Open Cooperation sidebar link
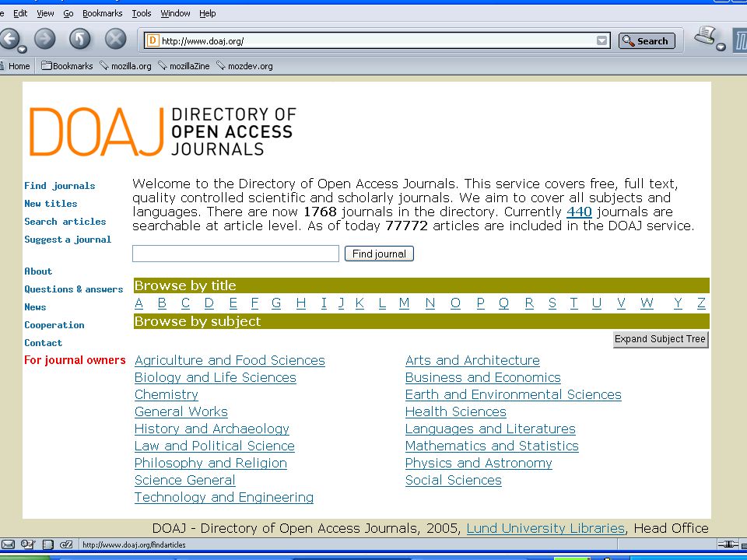The height and width of the screenshot is (560, 747). [54, 325]
